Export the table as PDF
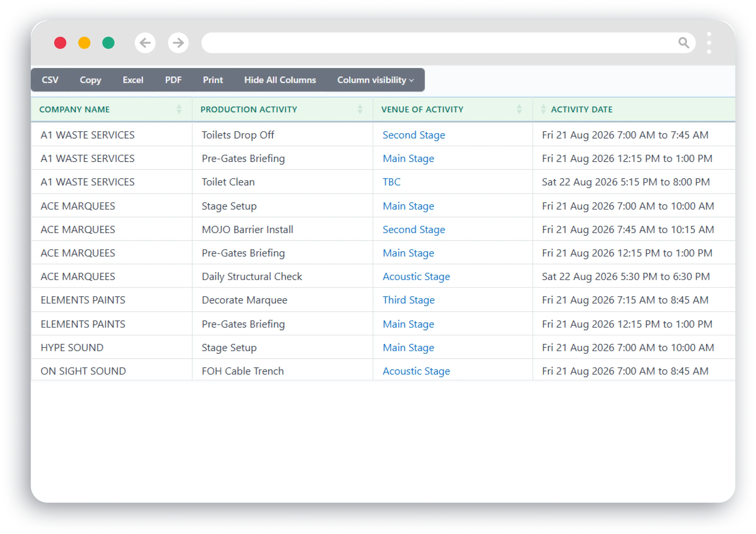 point(173,80)
